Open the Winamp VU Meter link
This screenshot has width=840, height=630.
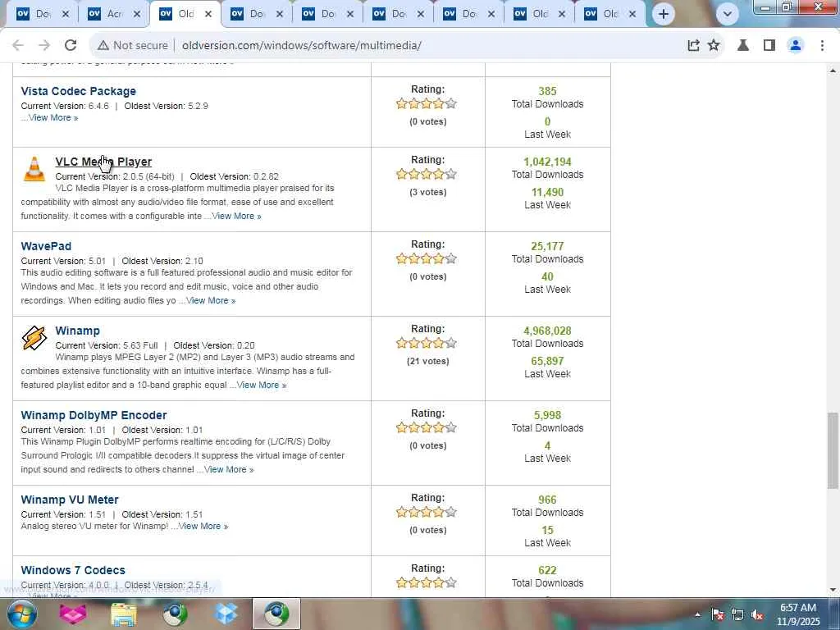point(70,500)
